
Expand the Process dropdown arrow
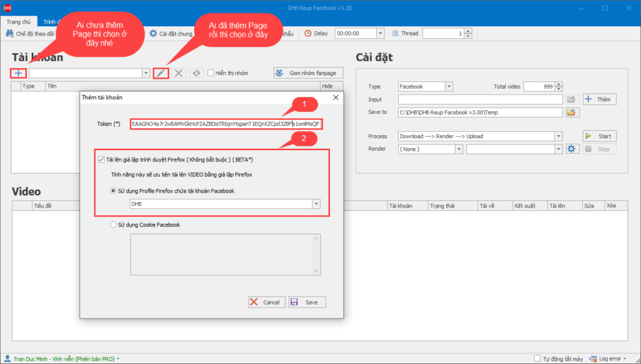558,136
